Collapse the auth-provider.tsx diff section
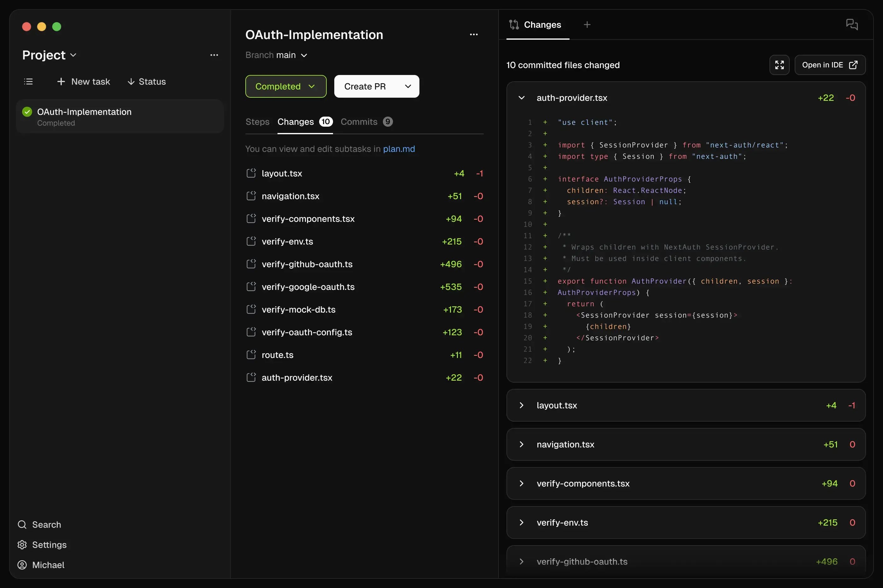This screenshot has height=588, width=883. [521, 98]
